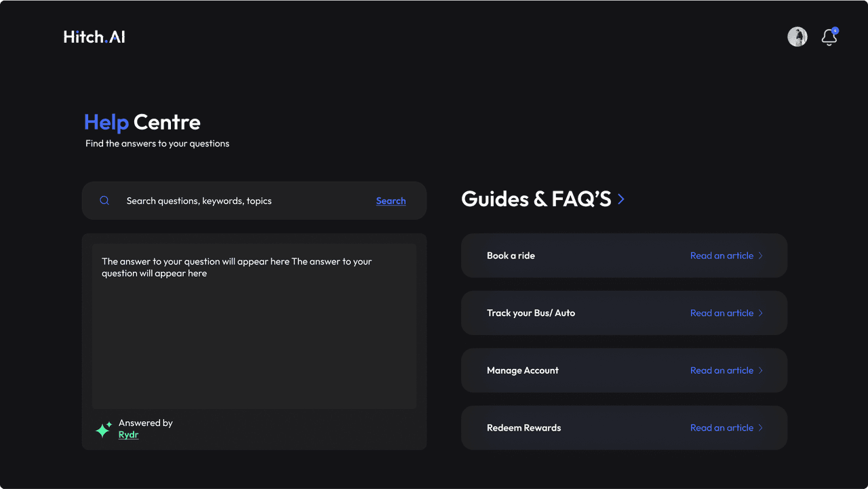Screen dimensions: 868x489
Task: Click the magnifying glass search icon
Action: pos(104,201)
